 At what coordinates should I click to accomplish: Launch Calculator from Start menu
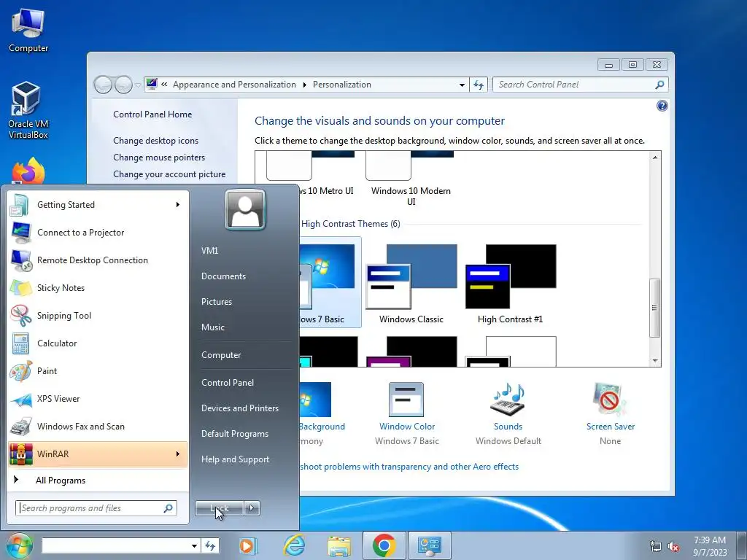pos(97,343)
